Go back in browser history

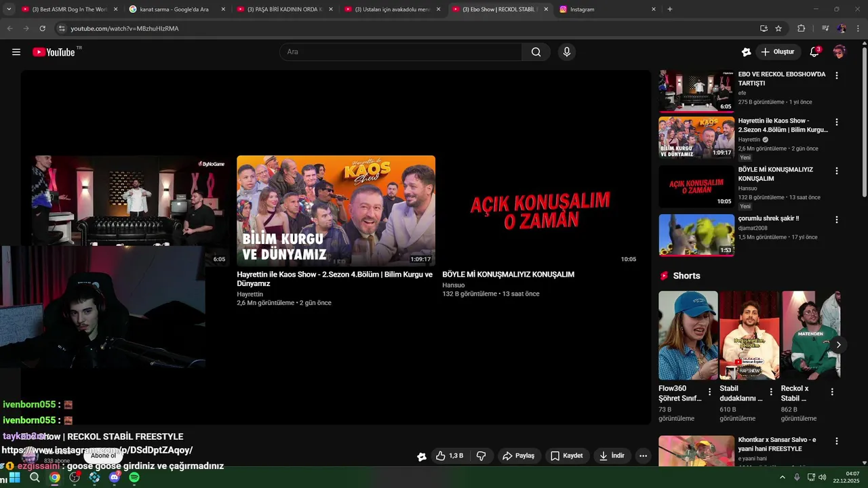(9, 28)
